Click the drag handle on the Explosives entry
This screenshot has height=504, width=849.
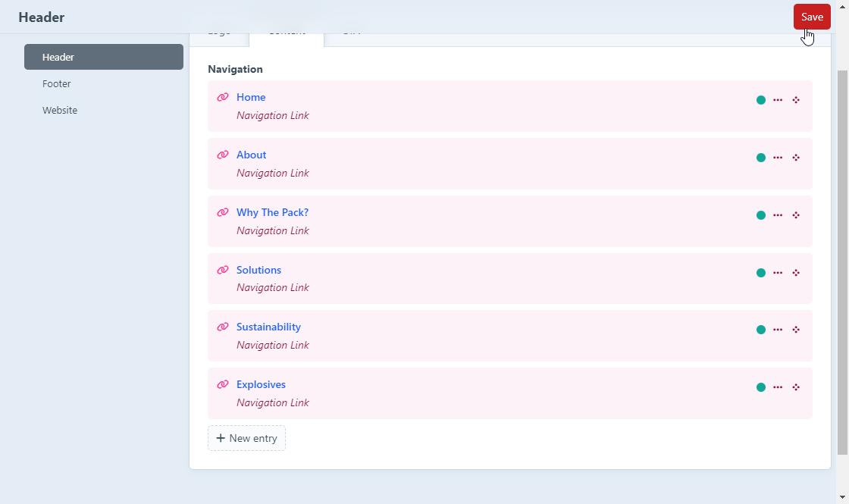[796, 387]
